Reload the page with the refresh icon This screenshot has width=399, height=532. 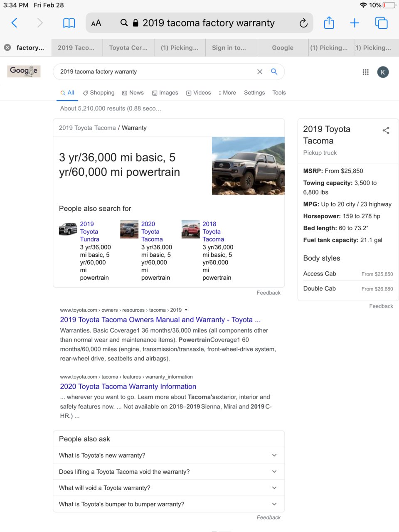pos(303,23)
